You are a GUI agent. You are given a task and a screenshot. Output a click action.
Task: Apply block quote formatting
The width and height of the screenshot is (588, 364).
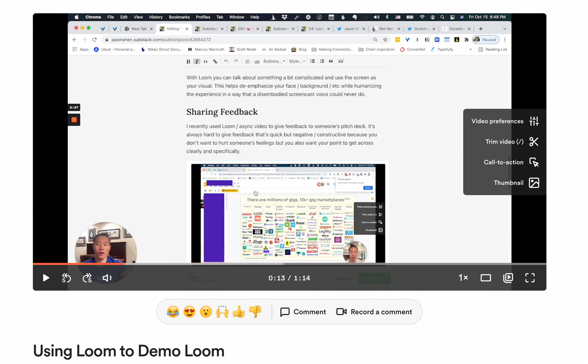pos(331,61)
